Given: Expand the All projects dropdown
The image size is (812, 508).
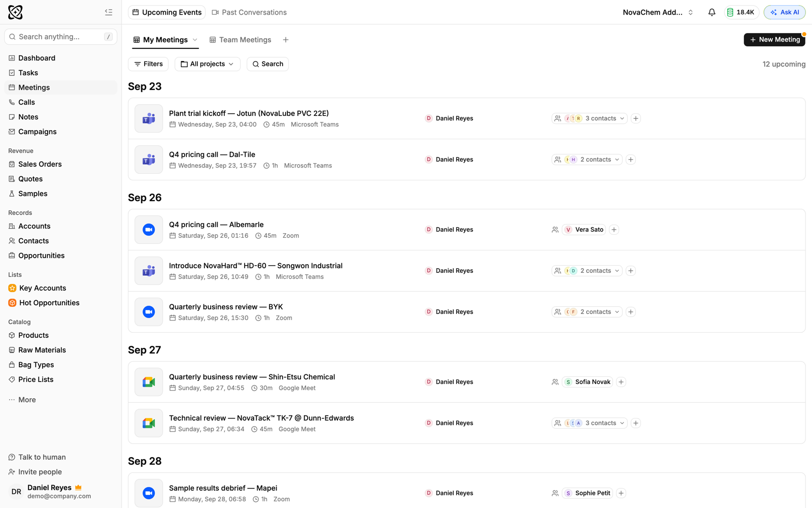Looking at the screenshot, I should pos(208,64).
